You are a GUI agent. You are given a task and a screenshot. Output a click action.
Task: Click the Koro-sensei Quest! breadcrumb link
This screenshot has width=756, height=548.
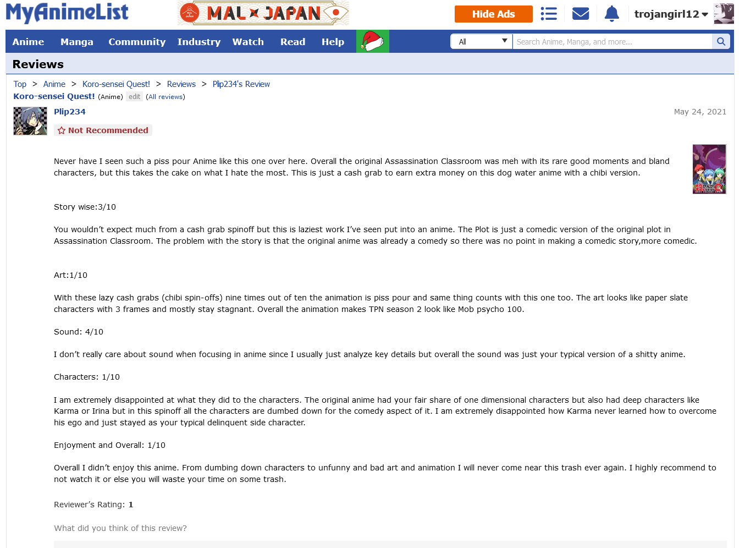(116, 84)
